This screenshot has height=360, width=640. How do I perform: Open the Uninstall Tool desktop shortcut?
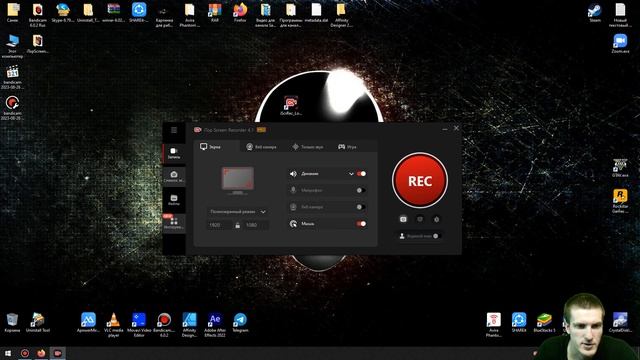tap(38, 322)
